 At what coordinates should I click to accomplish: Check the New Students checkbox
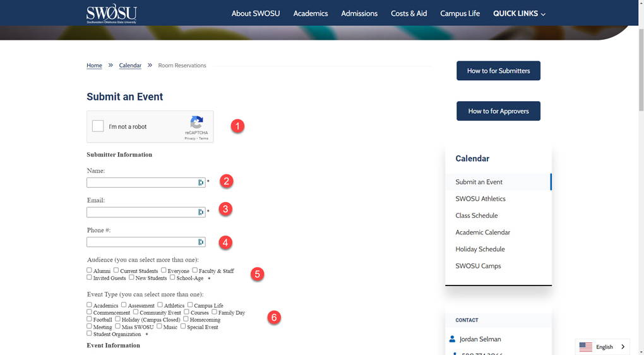pos(131,277)
